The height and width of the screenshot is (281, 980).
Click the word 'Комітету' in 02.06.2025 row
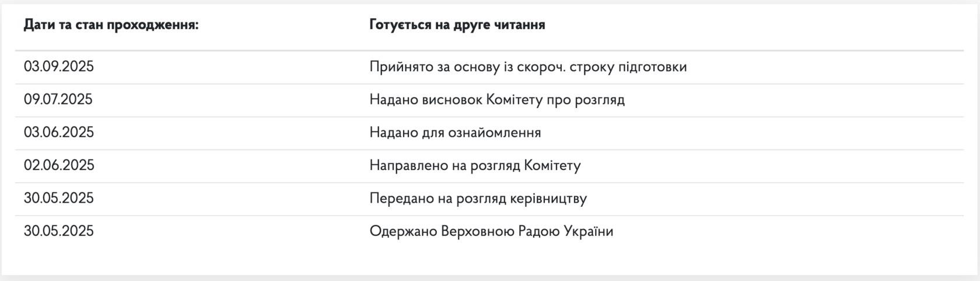(552, 166)
